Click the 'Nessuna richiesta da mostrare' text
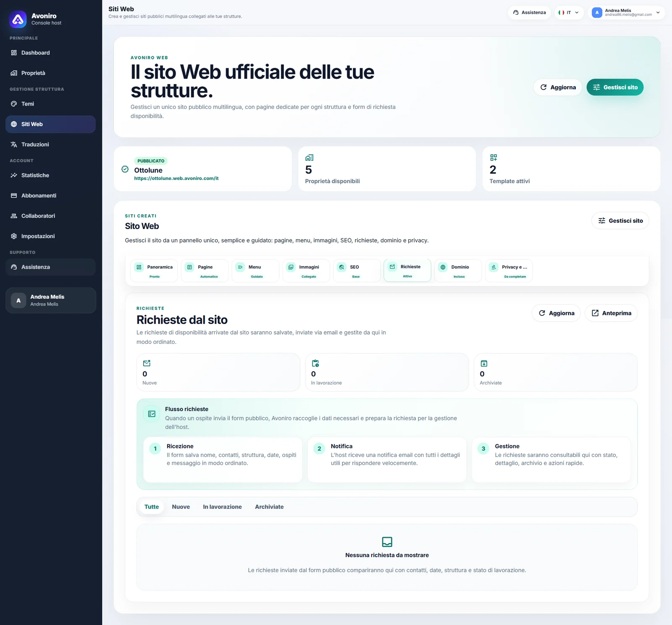Screen dimensions: 672x625 pos(387,555)
